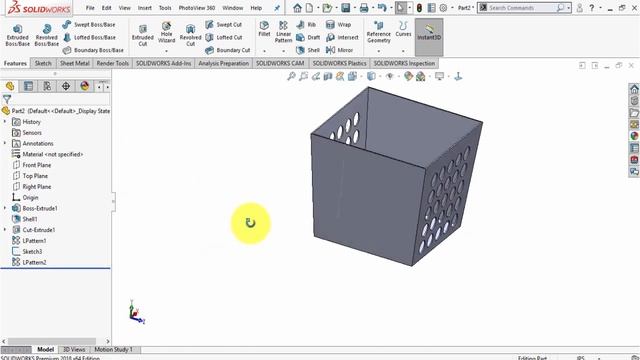Image resolution: width=640 pixels, height=360 pixels.
Task: Open the Options gear icon
Action: [x=443, y=8]
